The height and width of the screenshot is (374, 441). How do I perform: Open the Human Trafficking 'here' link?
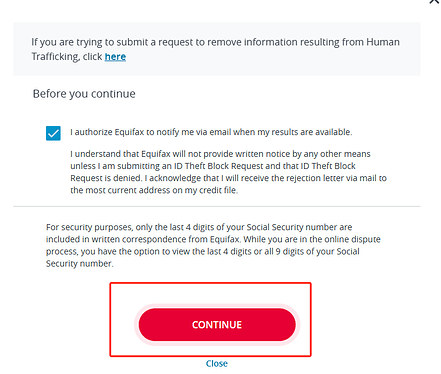(115, 57)
